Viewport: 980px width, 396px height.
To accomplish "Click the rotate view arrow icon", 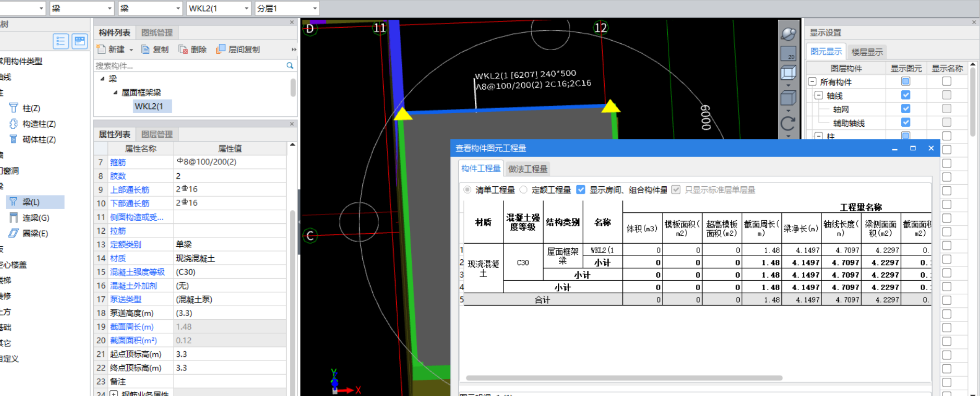I will (x=788, y=123).
